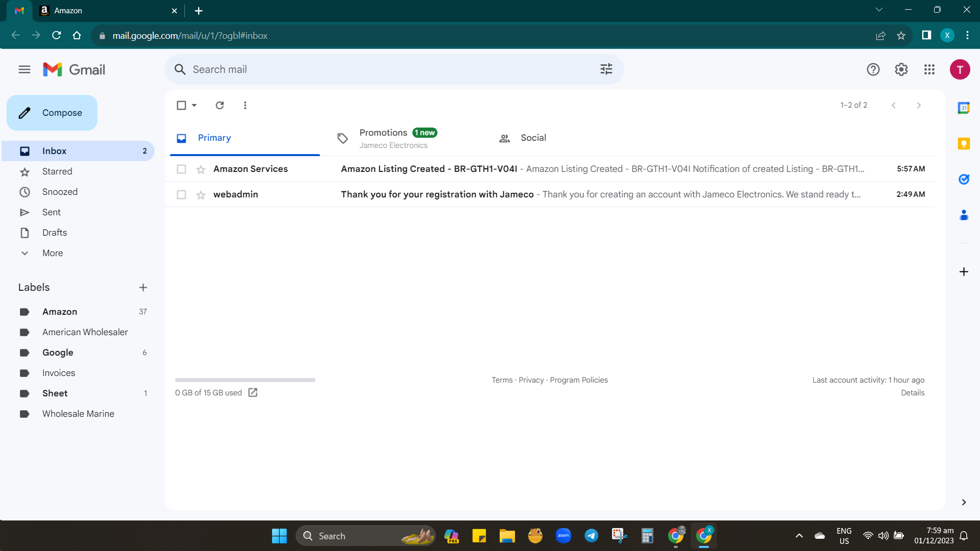Refresh the inbox
The height and width of the screenshot is (551, 980).
tap(220, 105)
